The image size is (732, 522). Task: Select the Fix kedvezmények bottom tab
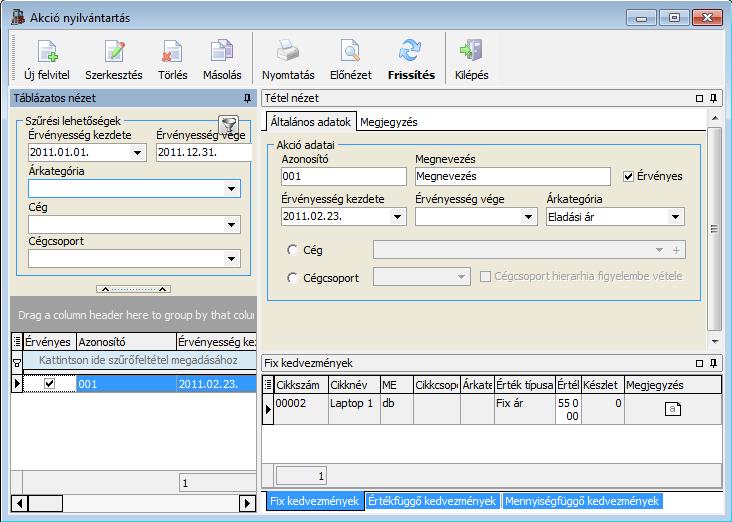pyautogui.click(x=314, y=501)
